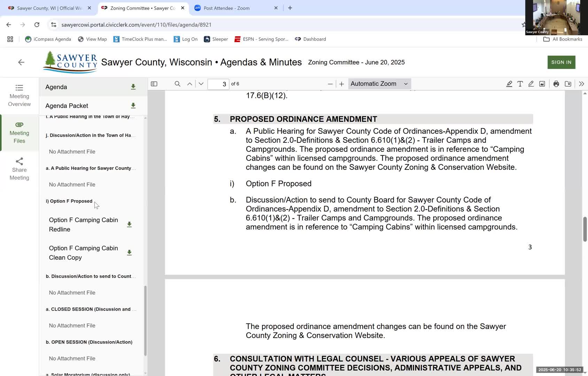Screen dimensions: 588x376
Task: Zoom in the PDF document
Action: click(342, 84)
